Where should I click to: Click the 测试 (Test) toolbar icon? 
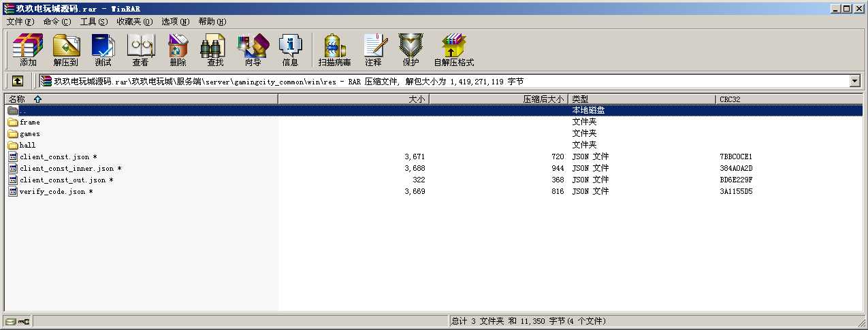103,50
